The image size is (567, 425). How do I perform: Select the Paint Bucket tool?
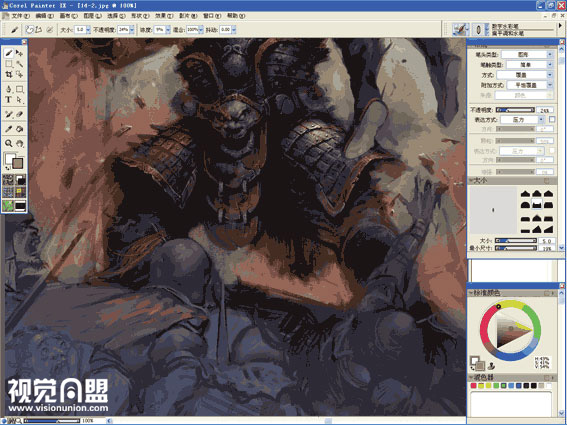coord(20,129)
